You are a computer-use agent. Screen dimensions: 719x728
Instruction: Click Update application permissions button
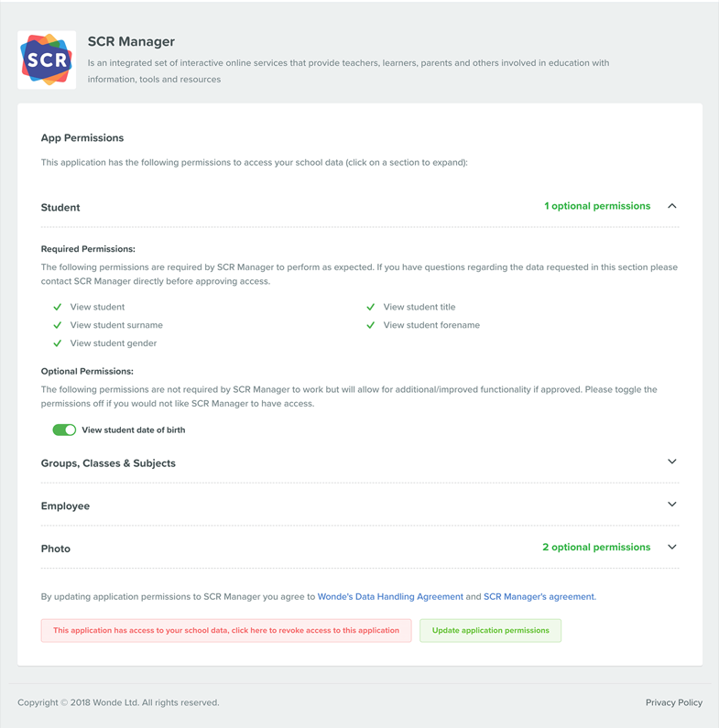[x=491, y=631]
